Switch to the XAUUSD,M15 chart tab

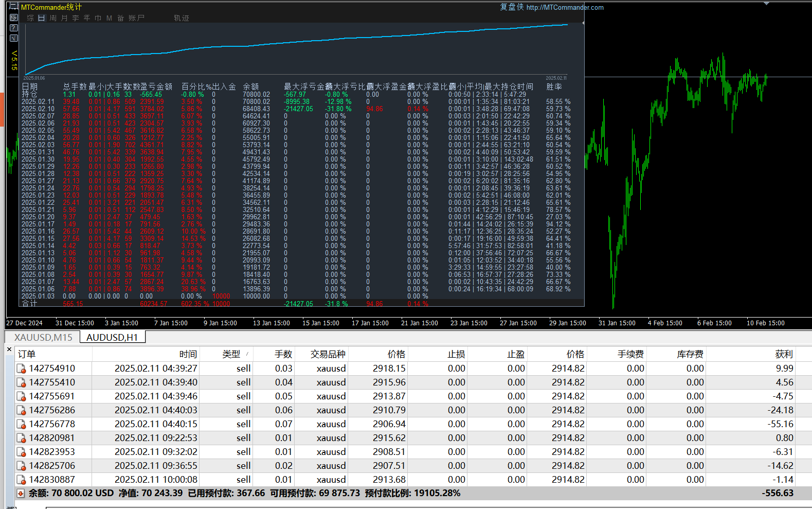pyautogui.click(x=43, y=338)
